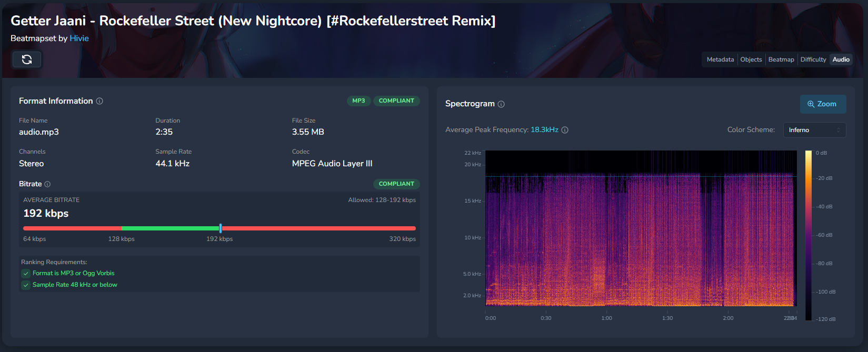Viewport: 868px width, 352px height.
Task: Click the beatmap title heading
Action: click(253, 21)
